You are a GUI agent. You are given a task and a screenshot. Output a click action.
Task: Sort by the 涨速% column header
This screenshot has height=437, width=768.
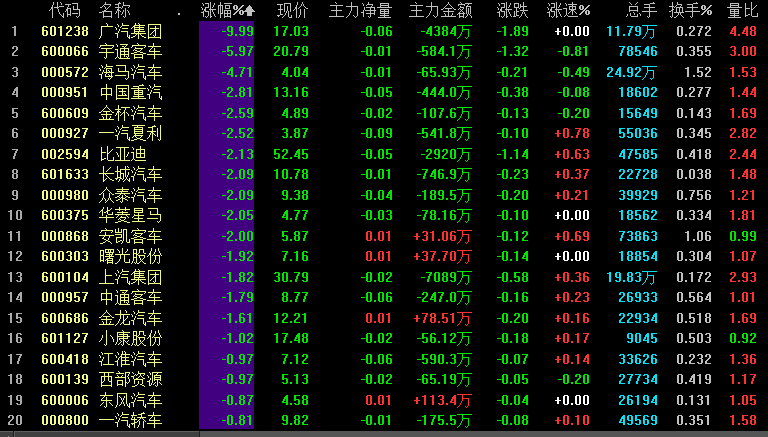[568, 10]
